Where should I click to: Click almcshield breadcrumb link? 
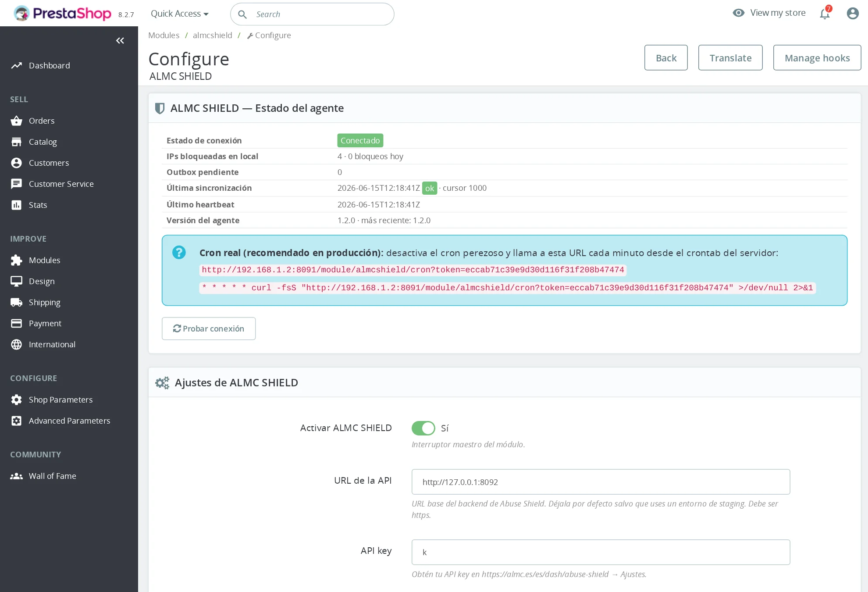tap(213, 36)
